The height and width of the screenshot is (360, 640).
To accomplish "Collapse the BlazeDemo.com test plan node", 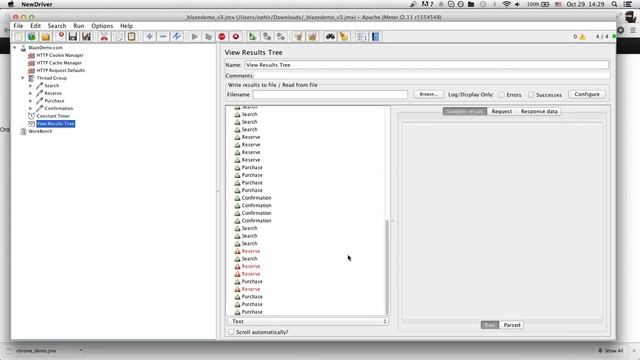I will tap(15, 48).
